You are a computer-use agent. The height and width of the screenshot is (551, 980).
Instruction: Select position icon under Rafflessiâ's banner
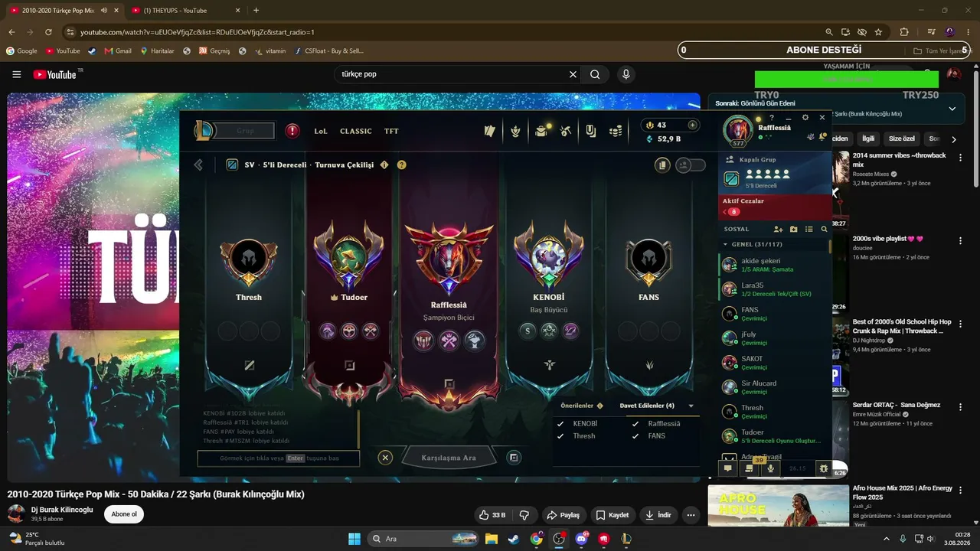449,383
